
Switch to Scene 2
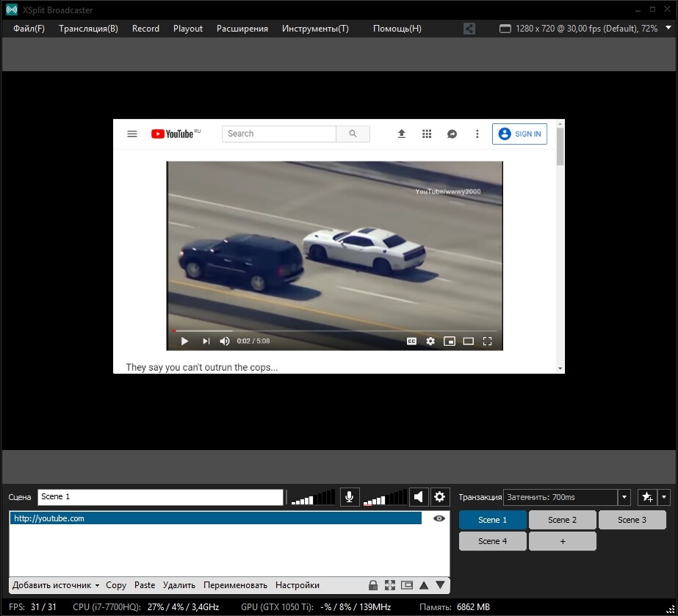(562, 520)
